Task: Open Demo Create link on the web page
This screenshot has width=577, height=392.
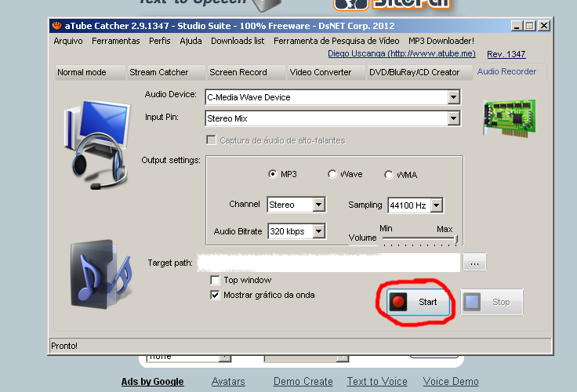Action: pos(303,382)
